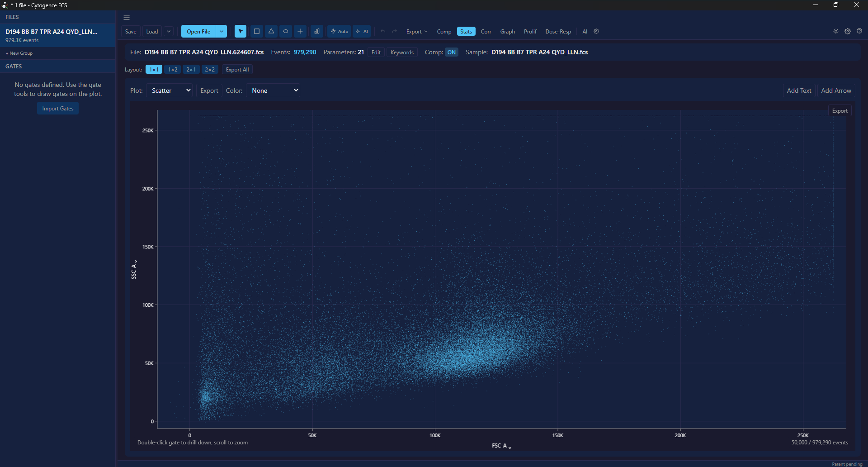Select the arrow pointer tool
This screenshot has height=467, width=868.
[x=241, y=31]
